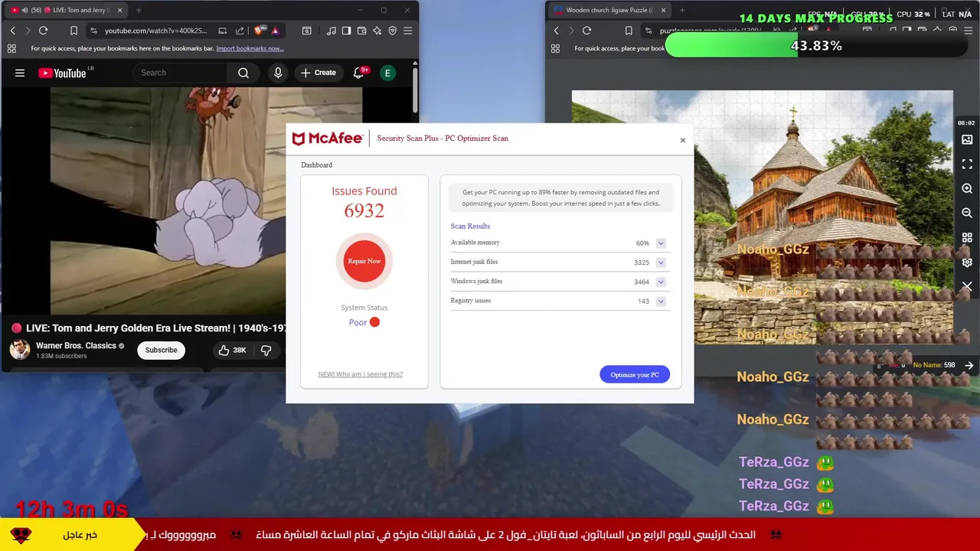Open the browser main menu in YouTube window
The image size is (980, 551).
(407, 31)
